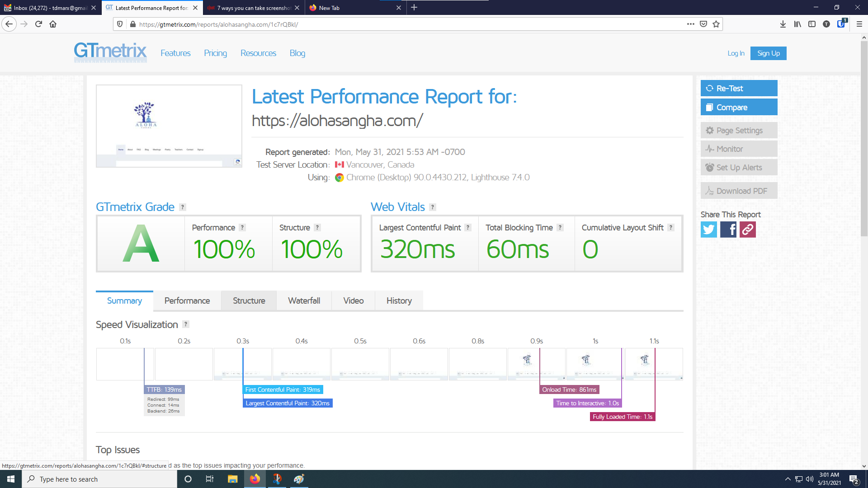The width and height of the screenshot is (868, 488).
Task: Show site security shield info
Action: click(120, 24)
